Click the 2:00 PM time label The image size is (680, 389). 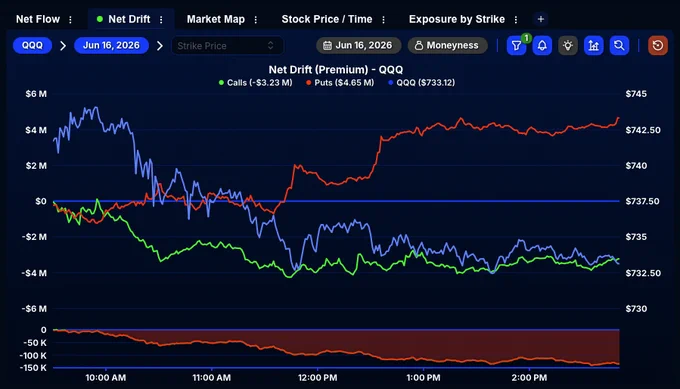(x=529, y=378)
